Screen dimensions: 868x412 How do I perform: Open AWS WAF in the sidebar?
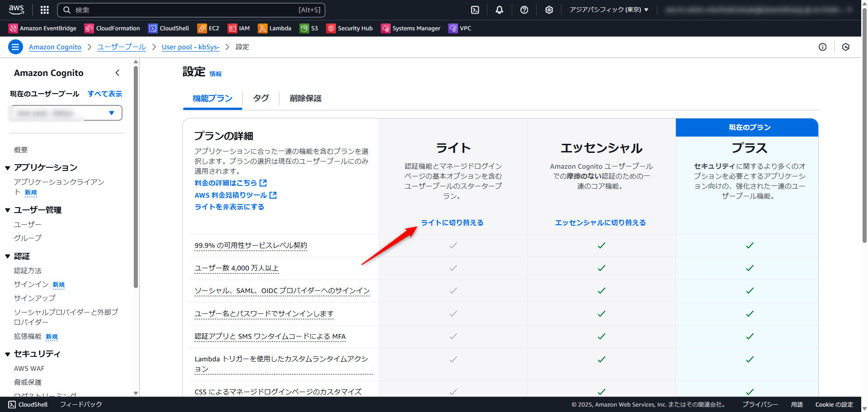click(x=29, y=369)
